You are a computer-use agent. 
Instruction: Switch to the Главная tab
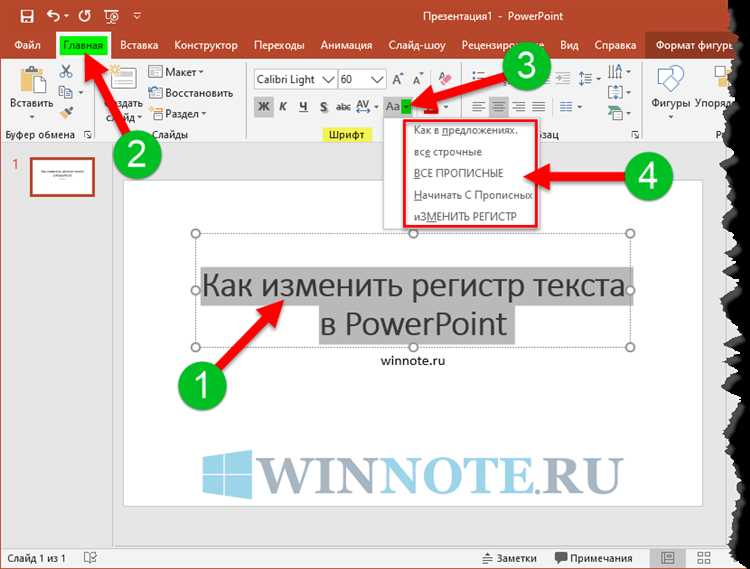(83, 45)
